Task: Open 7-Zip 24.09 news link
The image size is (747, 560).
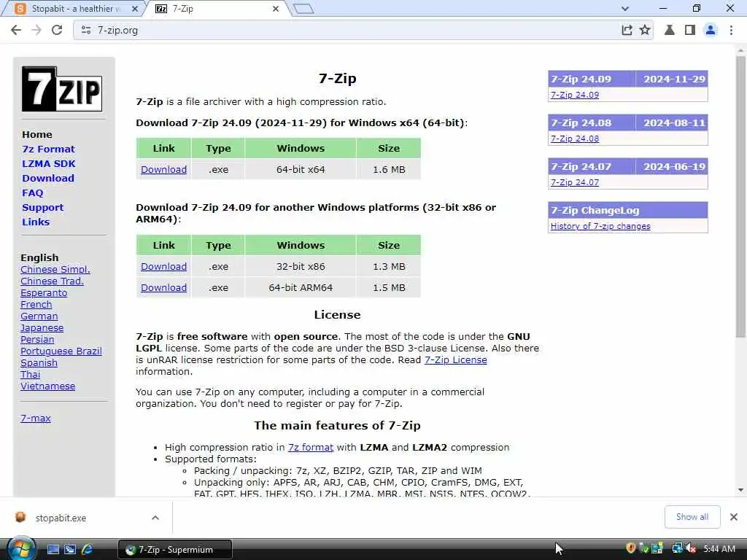Action: click(x=575, y=95)
